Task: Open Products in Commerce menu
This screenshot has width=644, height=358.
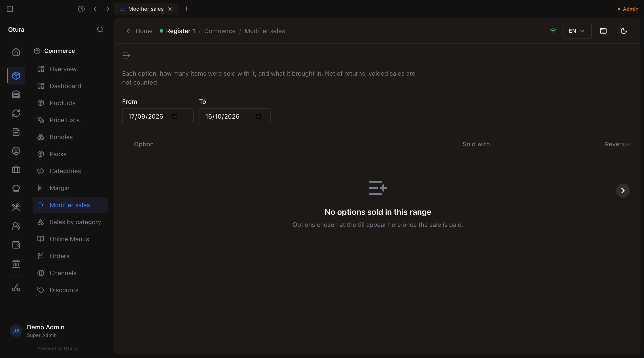Action: (70, 103)
